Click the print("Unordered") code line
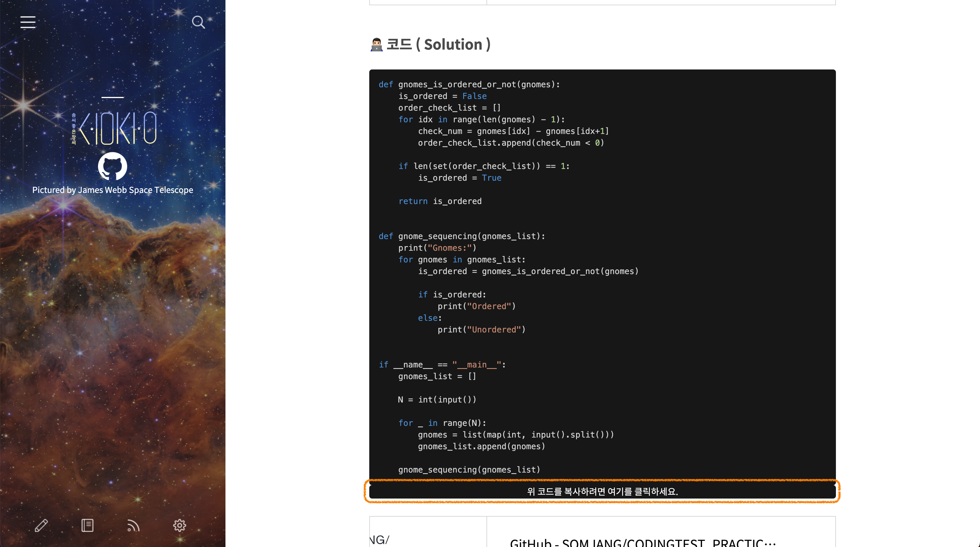The image size is (980, 547). [x=481, y=330]
